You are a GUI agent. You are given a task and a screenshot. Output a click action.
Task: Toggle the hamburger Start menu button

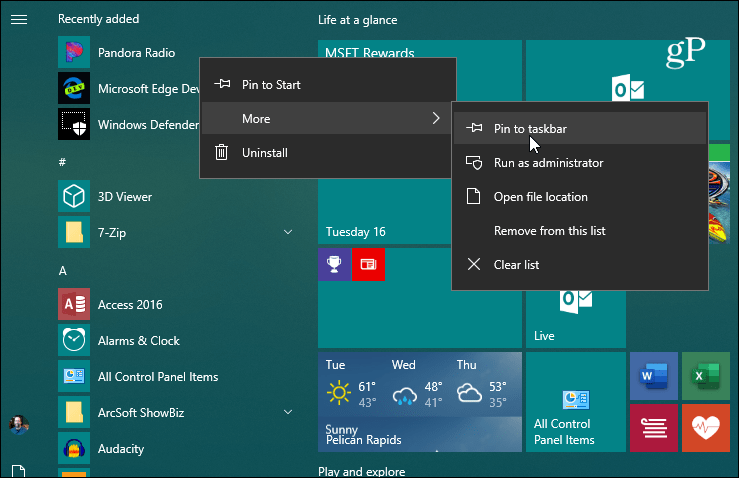(x=19, y=19)
